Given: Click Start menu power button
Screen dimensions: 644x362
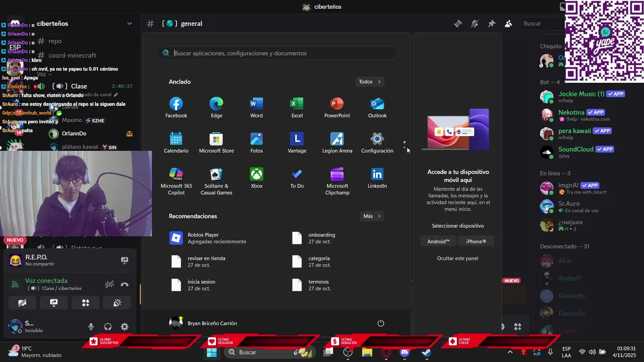Looking at the screenshot, I should pos(381,323).
